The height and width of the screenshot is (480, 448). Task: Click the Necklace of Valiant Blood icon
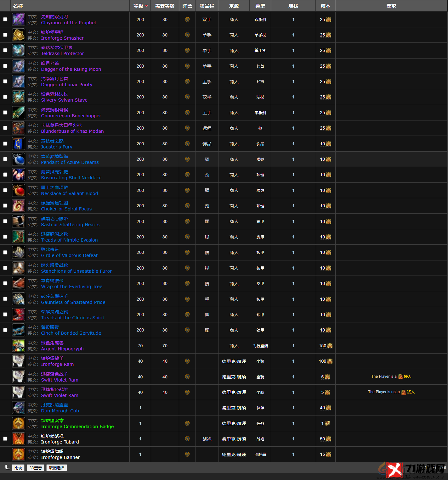point(19,190)
